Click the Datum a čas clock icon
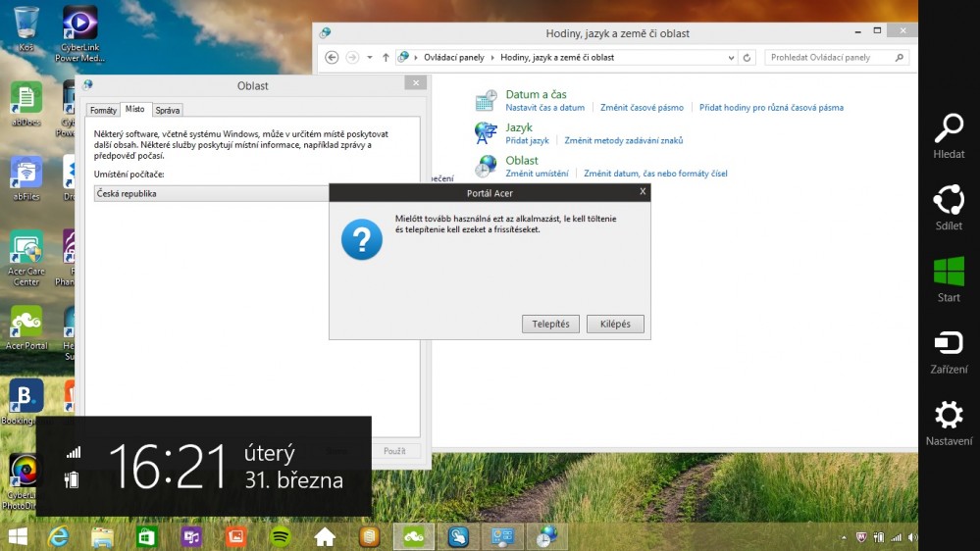 [x=486, y=101]
